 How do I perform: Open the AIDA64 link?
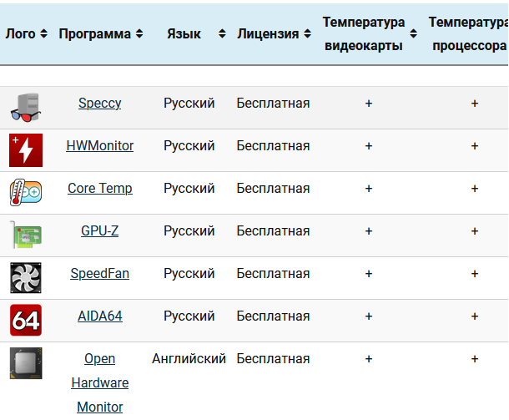pos(99,316)
